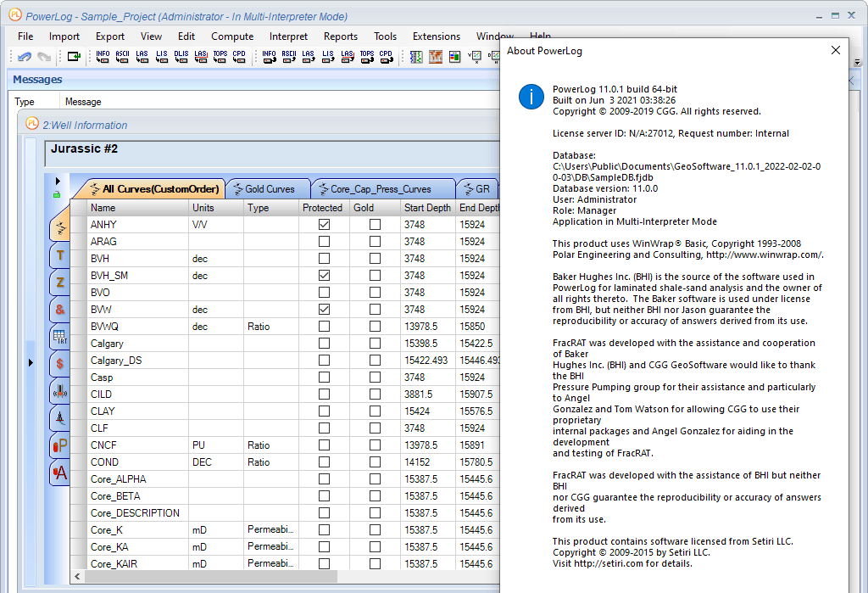Switch to the Gold Curves tab
The image size is (868, 593).
(x=269, y=189)
